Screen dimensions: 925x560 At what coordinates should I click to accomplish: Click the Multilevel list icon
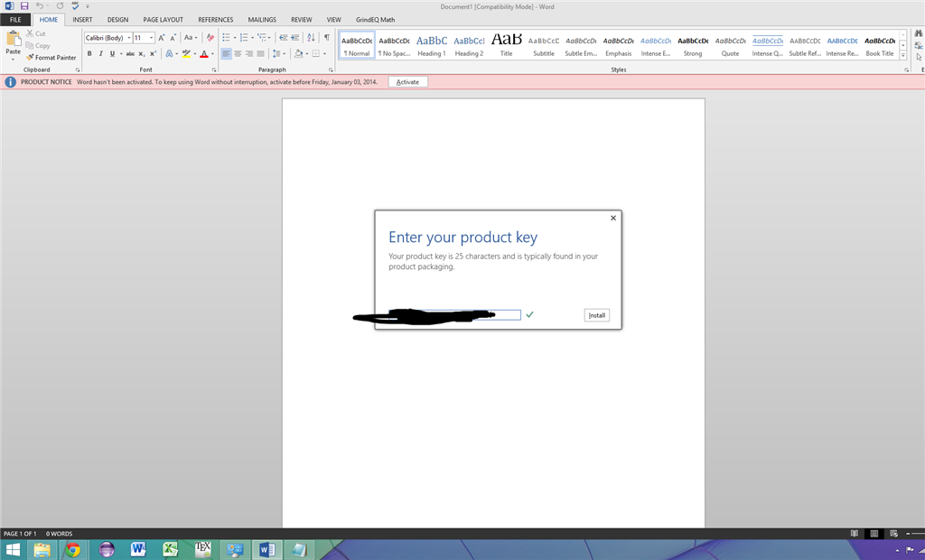click(262, 38)
